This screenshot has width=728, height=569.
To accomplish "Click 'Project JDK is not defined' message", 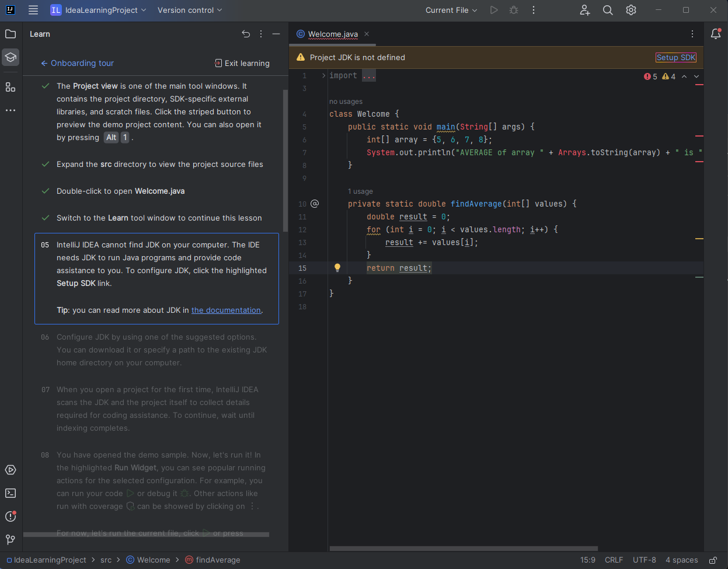I will coord(357,57).
